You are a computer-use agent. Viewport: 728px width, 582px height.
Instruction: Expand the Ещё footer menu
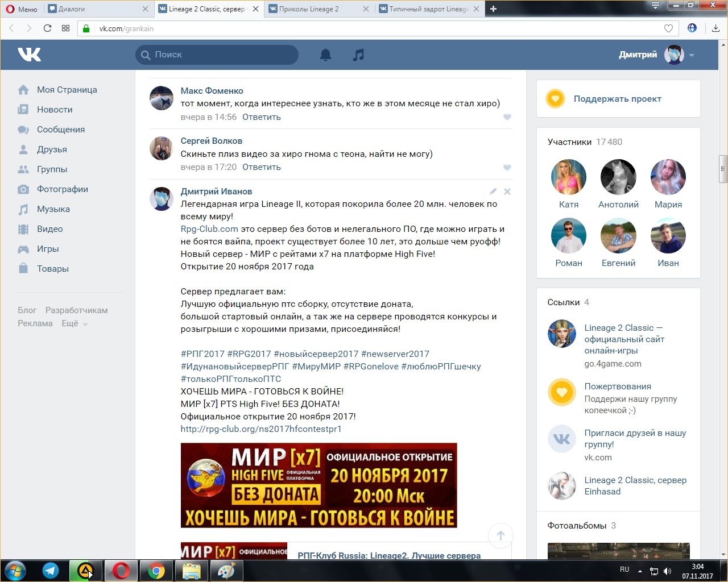pyautogui.click(x=75, y=323)
